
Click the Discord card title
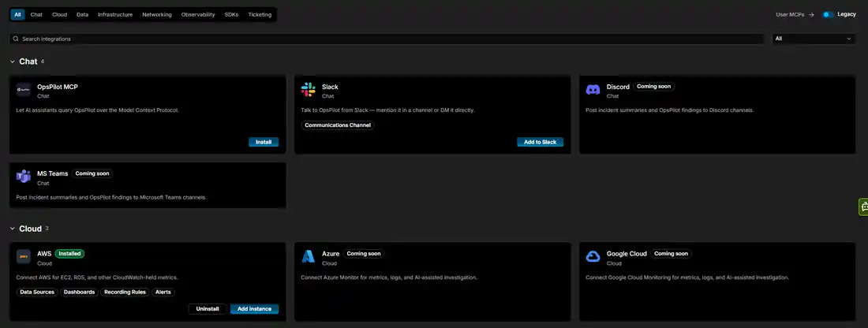pos(618,87)
